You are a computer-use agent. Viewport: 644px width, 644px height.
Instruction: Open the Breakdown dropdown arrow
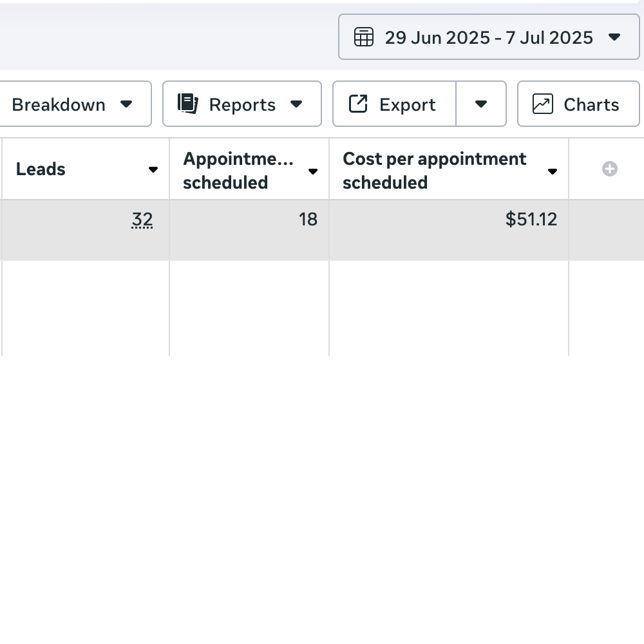[126, 104]
